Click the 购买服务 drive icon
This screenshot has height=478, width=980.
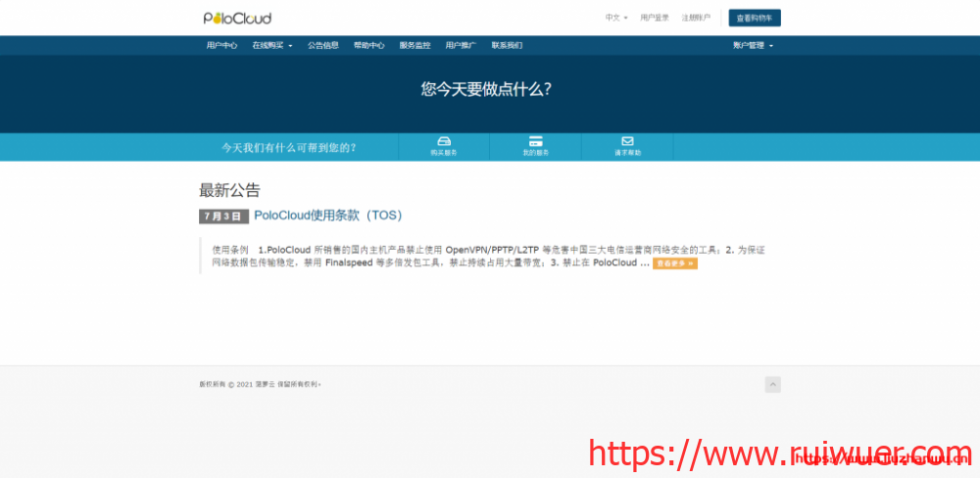(x=444, y=141)
